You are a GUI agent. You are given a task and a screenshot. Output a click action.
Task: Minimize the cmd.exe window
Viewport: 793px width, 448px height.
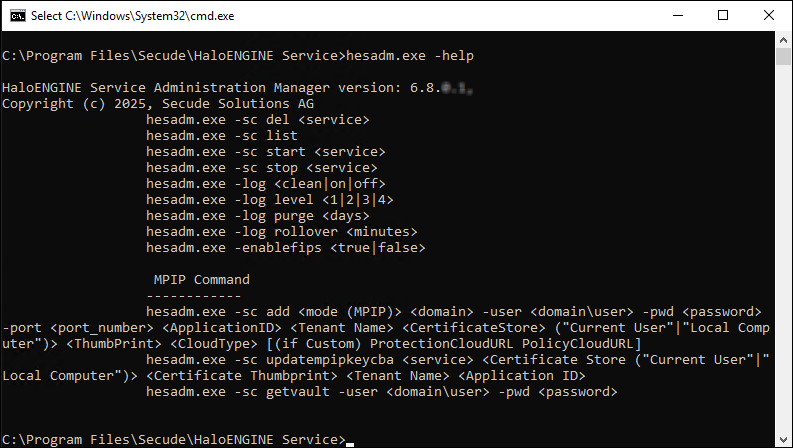tap(675, 16)
